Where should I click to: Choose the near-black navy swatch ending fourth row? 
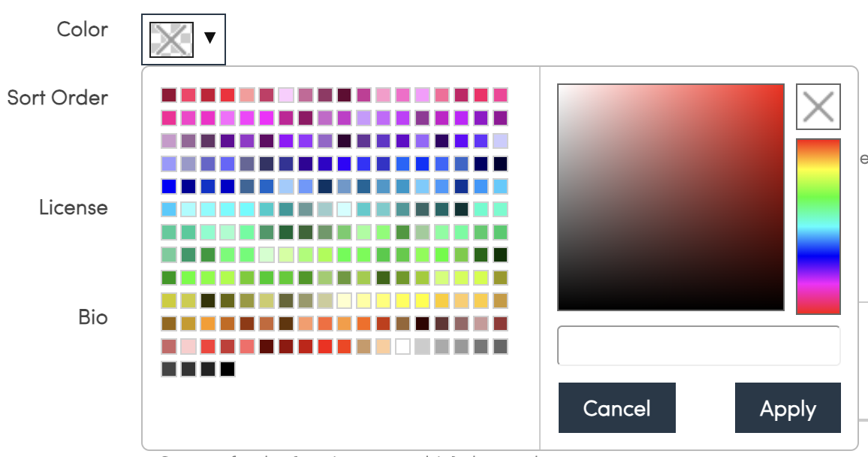500,163
